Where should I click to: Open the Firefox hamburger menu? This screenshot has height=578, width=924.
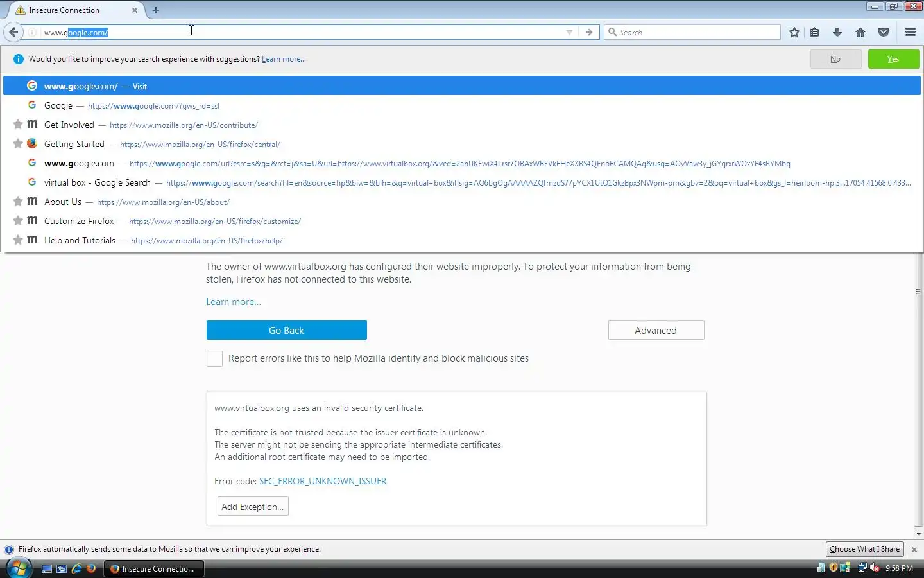910,32
